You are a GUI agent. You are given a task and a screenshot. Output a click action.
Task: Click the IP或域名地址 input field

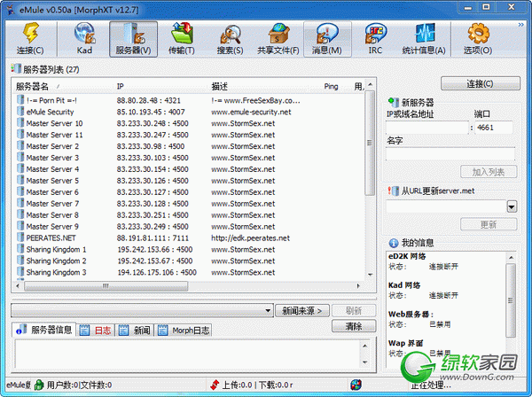click(427, 128)
